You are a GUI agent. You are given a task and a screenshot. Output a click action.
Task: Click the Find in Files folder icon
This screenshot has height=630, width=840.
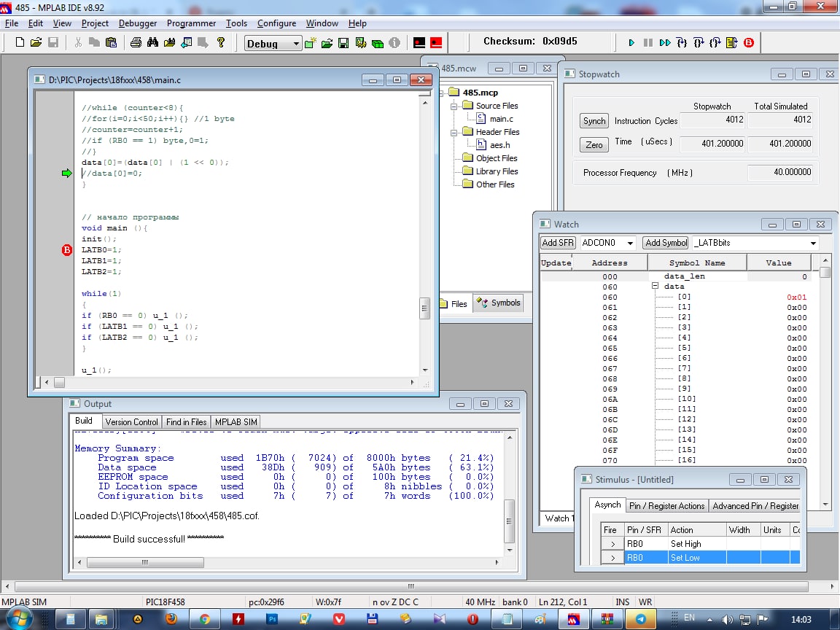[x=169, y=42]
